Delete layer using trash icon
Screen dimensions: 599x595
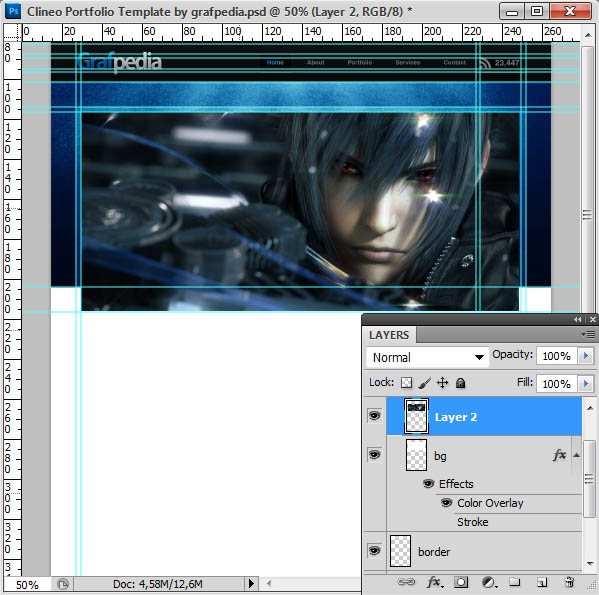click(x=569, y=582)
